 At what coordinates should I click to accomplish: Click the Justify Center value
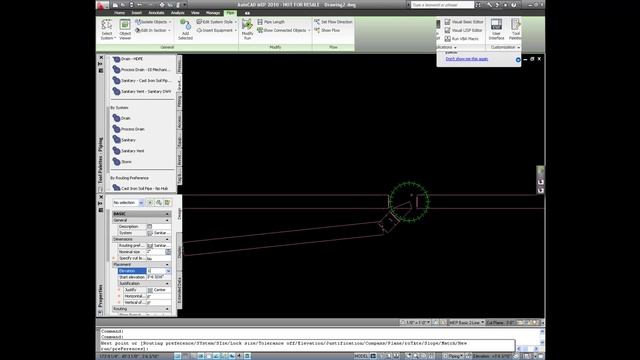[x=159, y=290]
